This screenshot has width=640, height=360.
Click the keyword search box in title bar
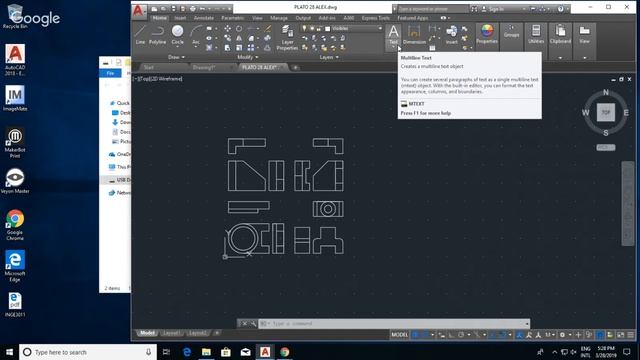tap(433, 9)
